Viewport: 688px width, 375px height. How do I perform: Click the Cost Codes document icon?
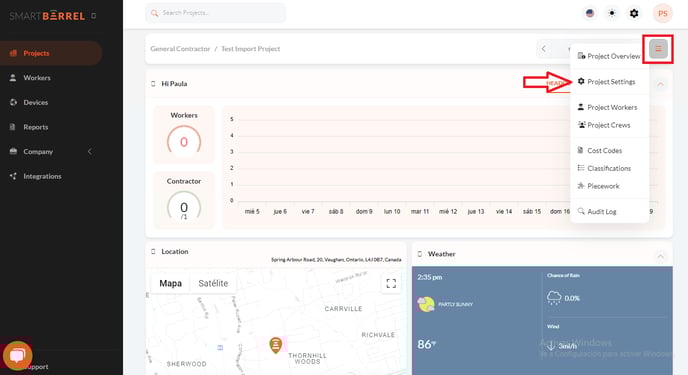click(x=580, y=150)
